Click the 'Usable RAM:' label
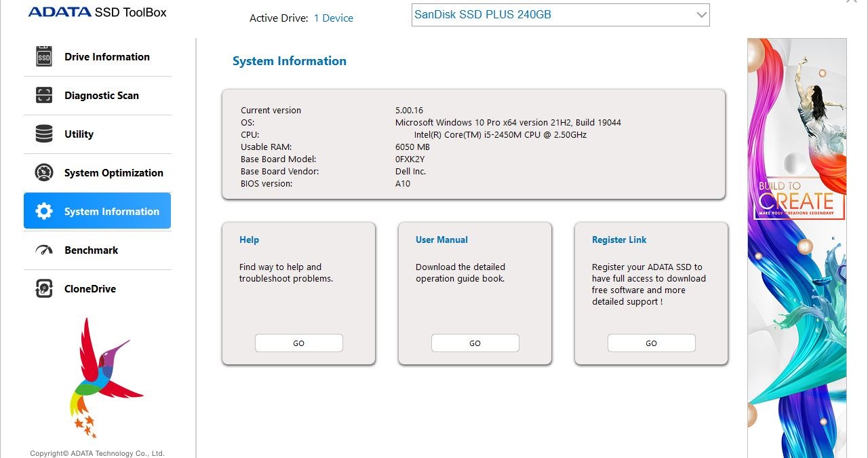Screen dimensions: 868x458 coord(266,147)
